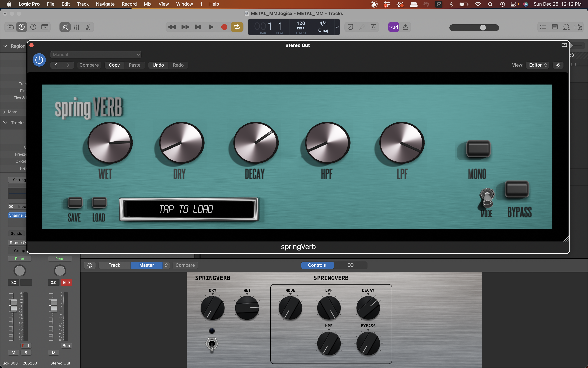Open Quick Help question-mark icon

pyautogui.click(x=33, y=27)
